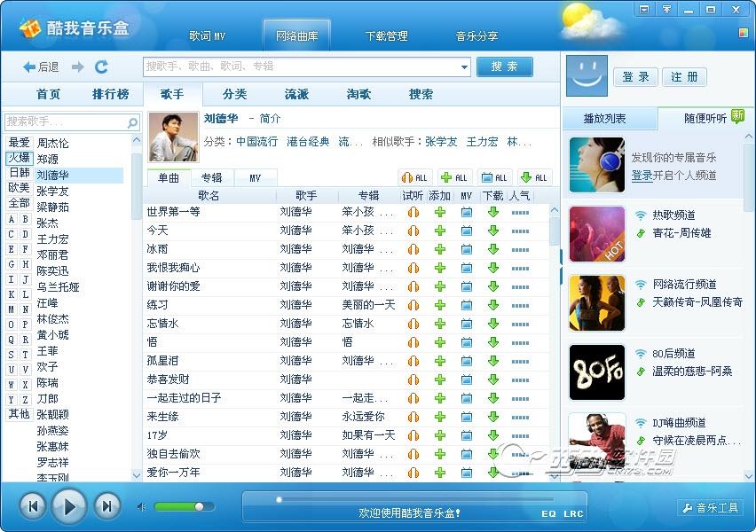Download all songs with the arrow ALL button
756x532 pixels.
click(x=535, y=178)
